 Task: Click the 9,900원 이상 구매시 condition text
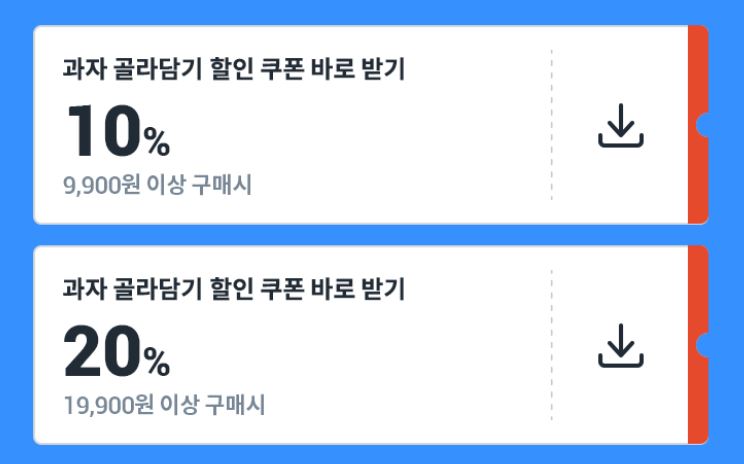tap(157, 185)
